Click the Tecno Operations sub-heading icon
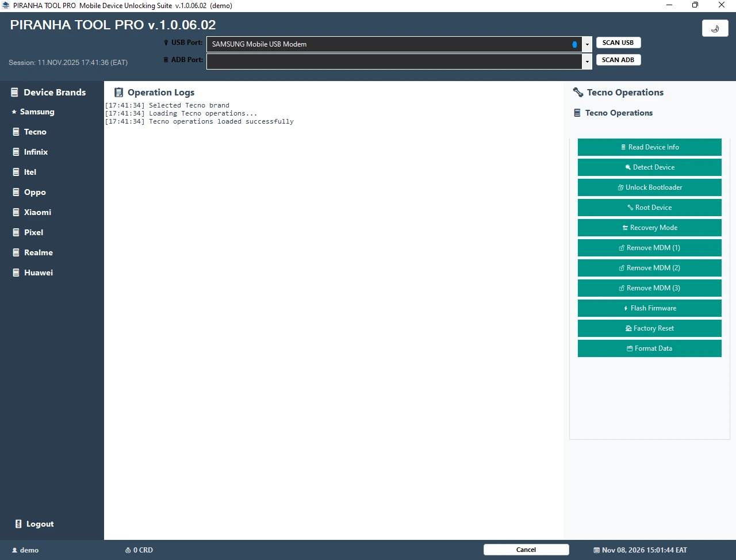The width and height of the screenshot is (736, 560). click(577, 113)
